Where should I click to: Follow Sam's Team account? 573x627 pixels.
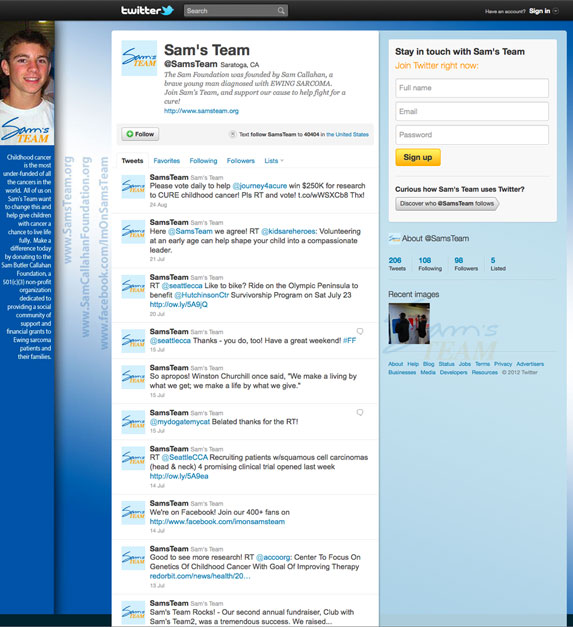pos(140,134)
